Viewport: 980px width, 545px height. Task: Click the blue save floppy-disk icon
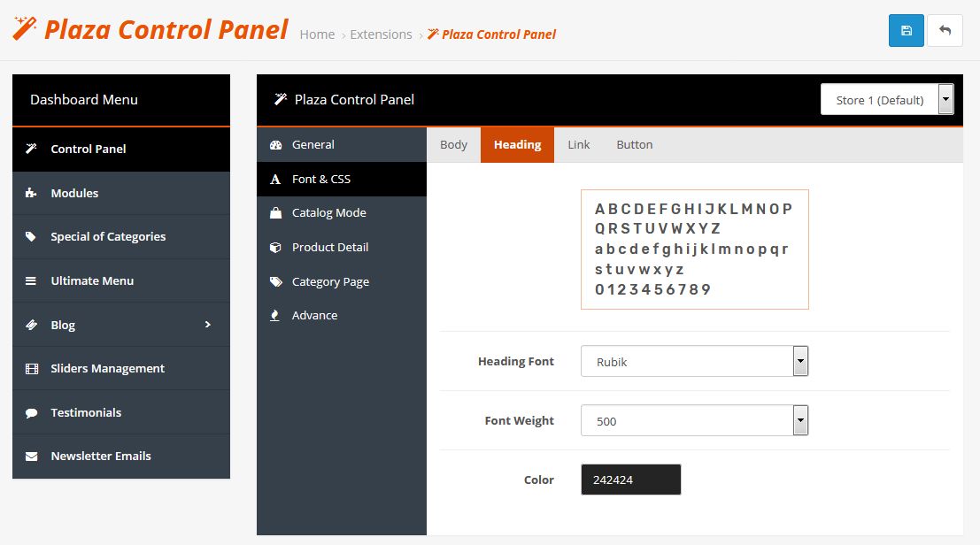tap(906, 31)
